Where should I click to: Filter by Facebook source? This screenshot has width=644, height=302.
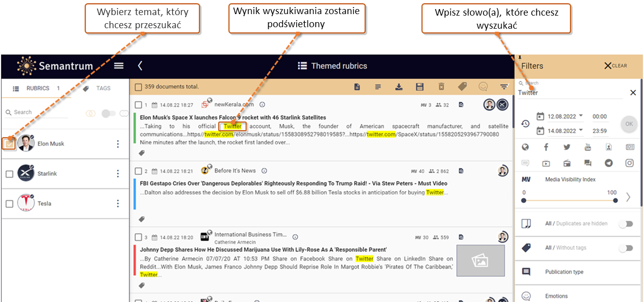pos(546,147)
